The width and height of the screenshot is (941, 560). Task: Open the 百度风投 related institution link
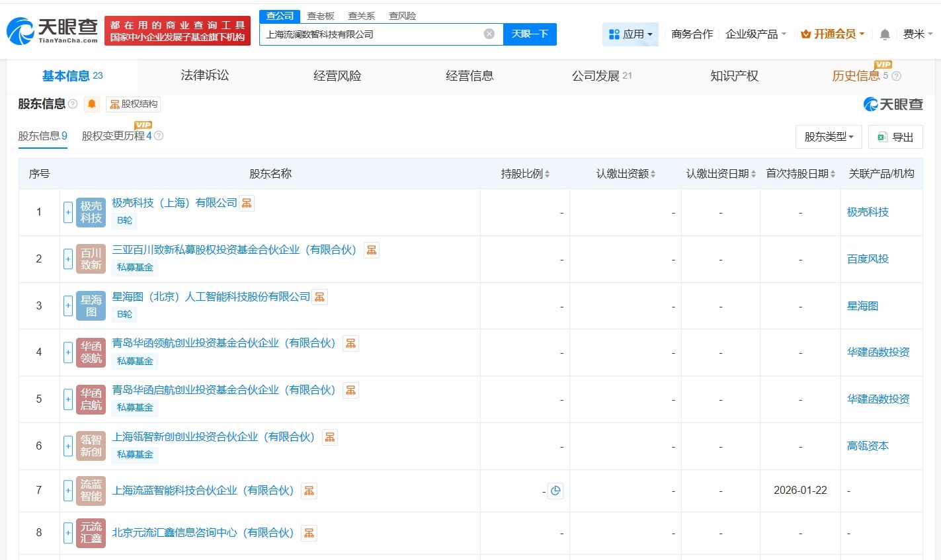coord(868,259)
